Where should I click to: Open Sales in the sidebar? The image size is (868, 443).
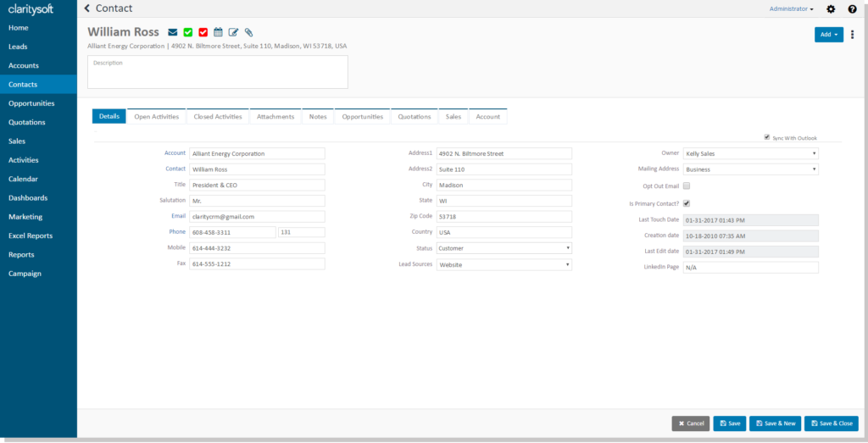[x=38, y=141]
